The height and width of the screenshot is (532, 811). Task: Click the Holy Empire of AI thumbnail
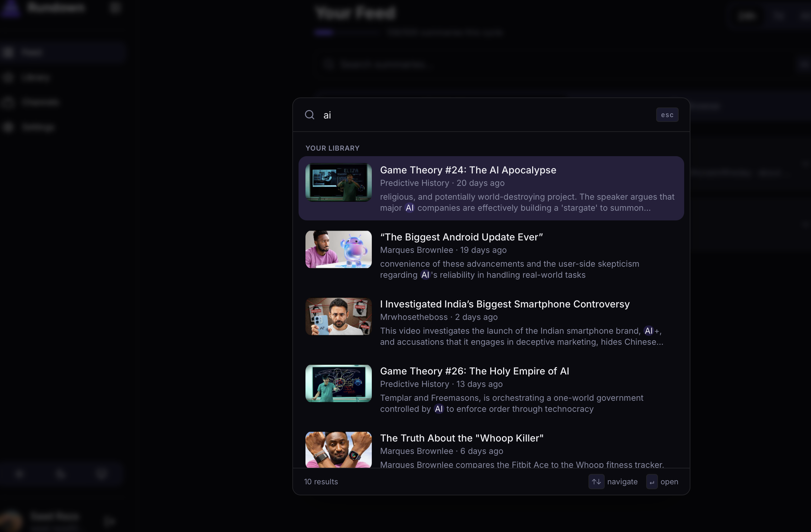click(338, 383)
